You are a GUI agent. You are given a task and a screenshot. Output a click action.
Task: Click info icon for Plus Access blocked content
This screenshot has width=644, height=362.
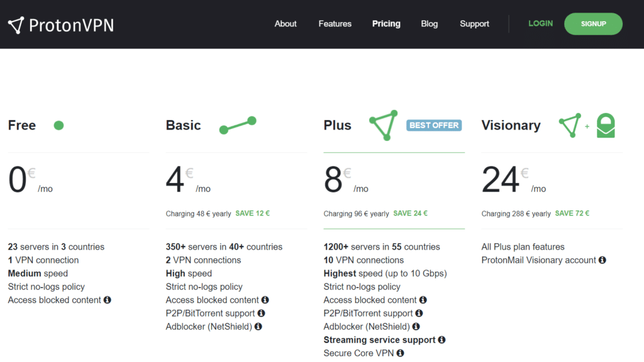(x=423, y=300)
